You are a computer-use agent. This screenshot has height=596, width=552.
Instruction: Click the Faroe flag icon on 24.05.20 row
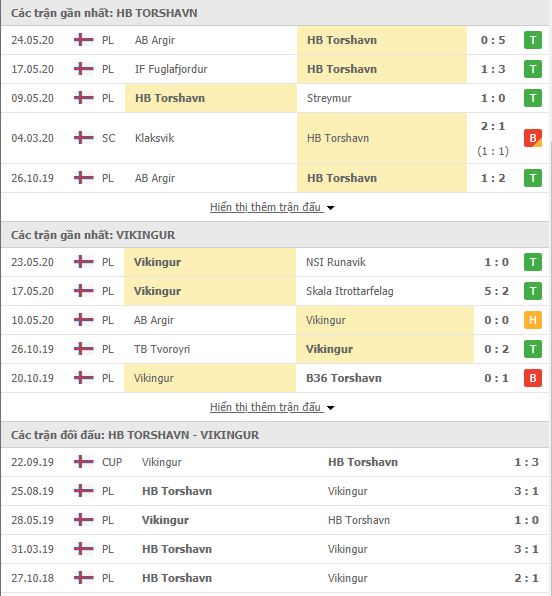(84, 40)
